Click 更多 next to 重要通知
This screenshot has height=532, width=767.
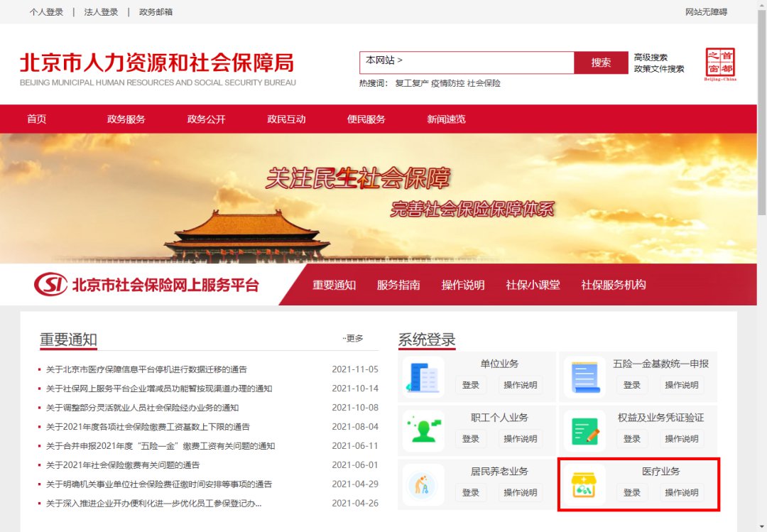353,338
